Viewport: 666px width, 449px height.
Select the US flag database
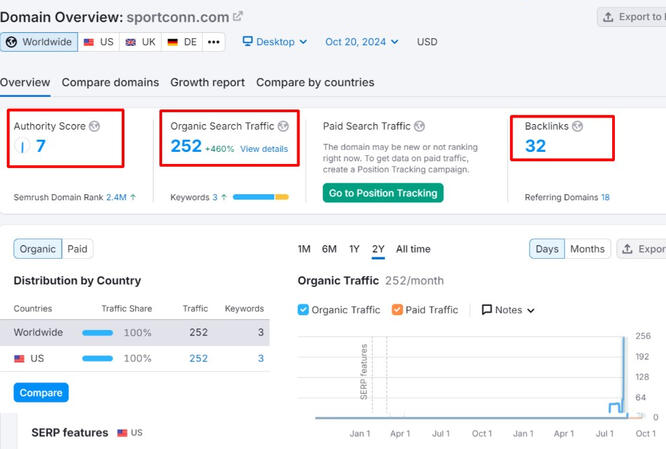coord(98,42)
